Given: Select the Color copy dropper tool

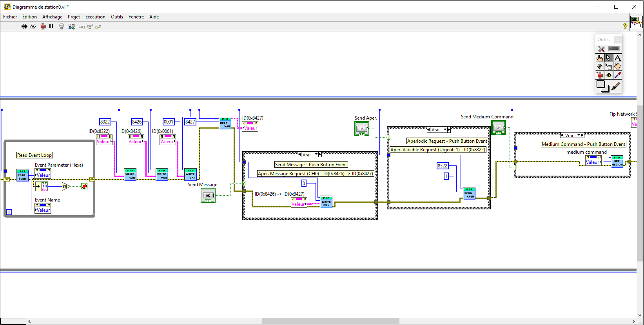Looking at the screenshot, I should pyautogui.click(x=617, y=75).
